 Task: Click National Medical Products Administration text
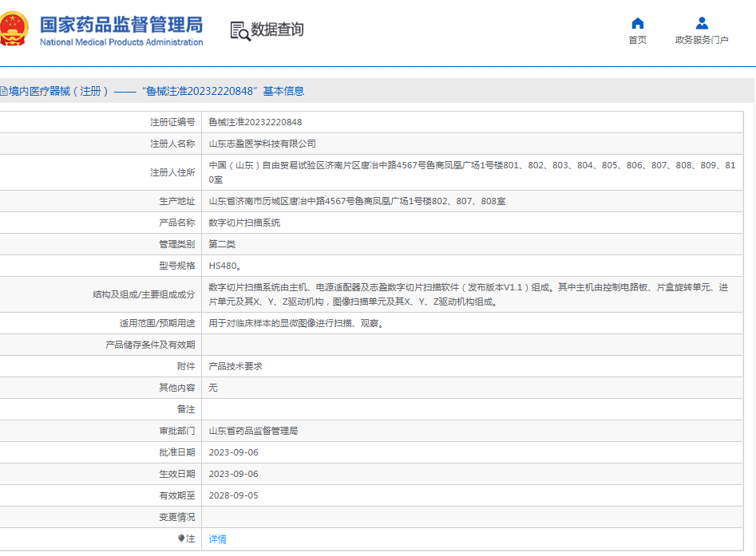pos(121,42)
